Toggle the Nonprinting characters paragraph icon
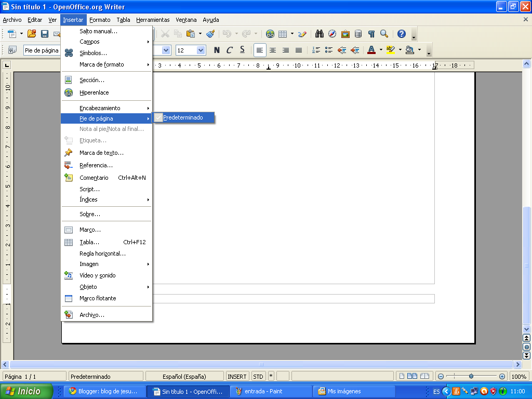This screenshot has height=399, width=532. [371, 34]
